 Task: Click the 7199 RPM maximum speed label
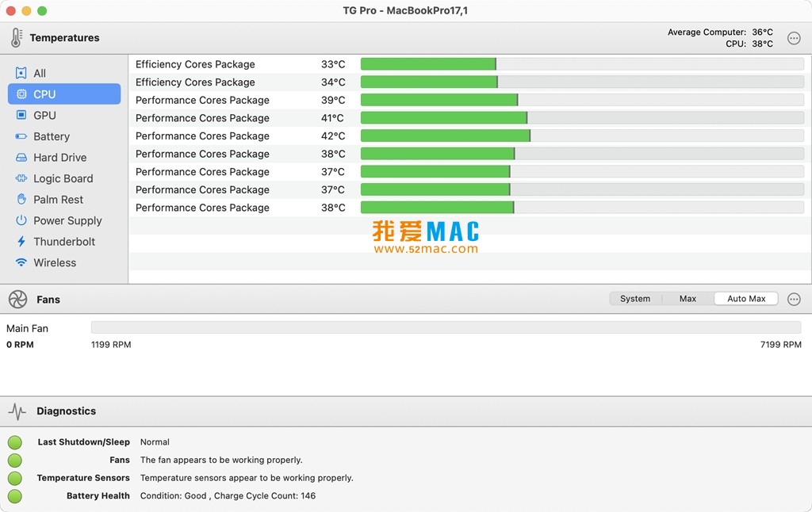coord(780,345)
